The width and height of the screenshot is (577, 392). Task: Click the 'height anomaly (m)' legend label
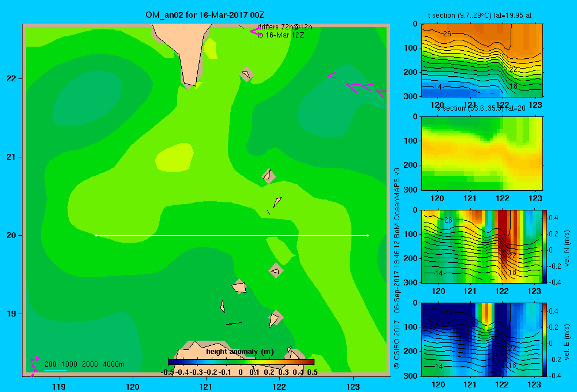(240, 352)
